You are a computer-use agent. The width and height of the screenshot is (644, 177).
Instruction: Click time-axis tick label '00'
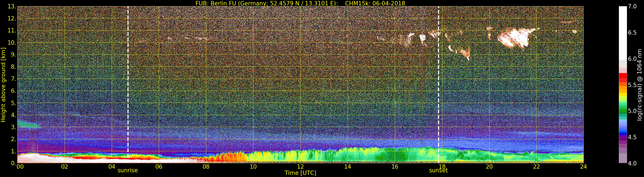20,167
